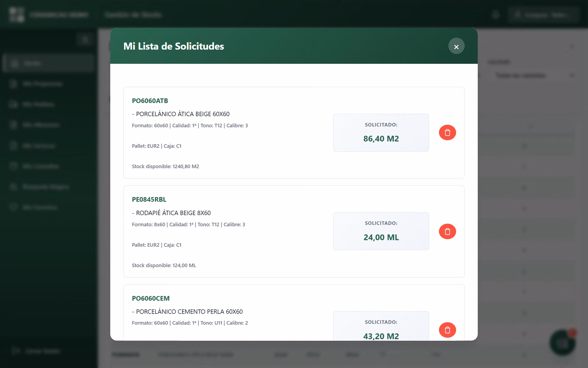The width and height of the screenshot is (588, 368).
Task: Open the floating cart button behind the dialog
Action: point(562,343)
